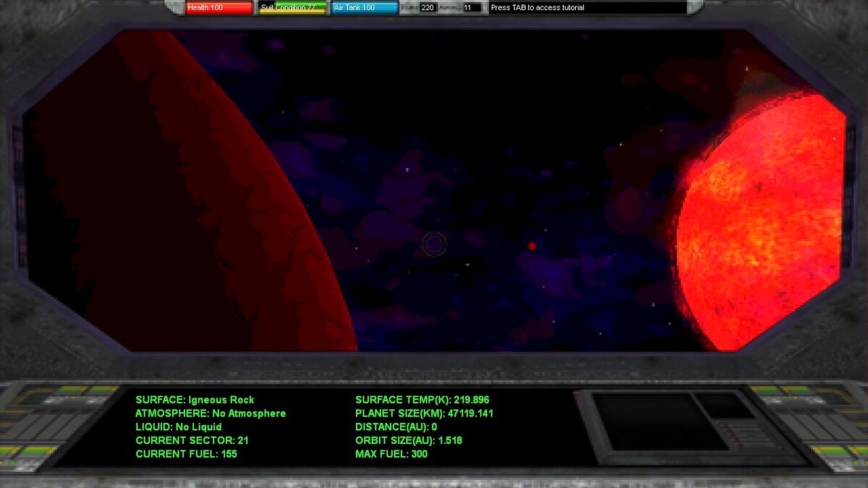
Task: Click the blue Air Tank 100 bar
Action: pyautogui.click(x=365, y=7)
